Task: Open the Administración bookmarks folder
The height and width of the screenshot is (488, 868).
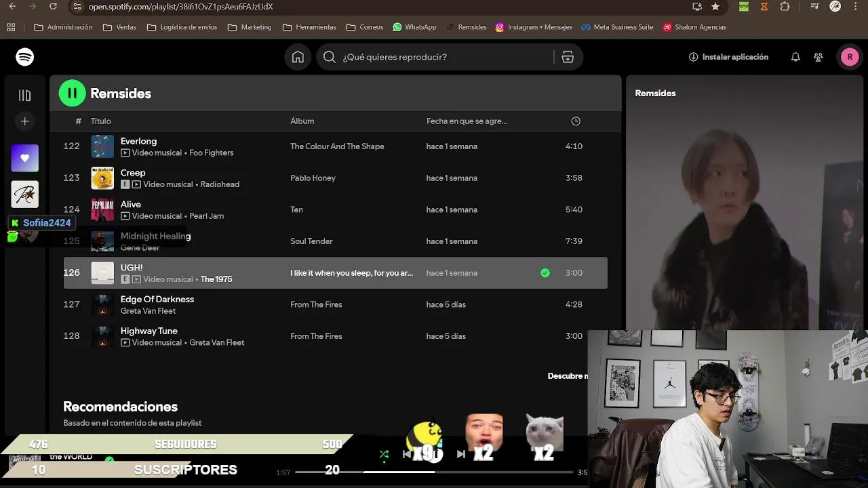Action: [x=63, y=27]
